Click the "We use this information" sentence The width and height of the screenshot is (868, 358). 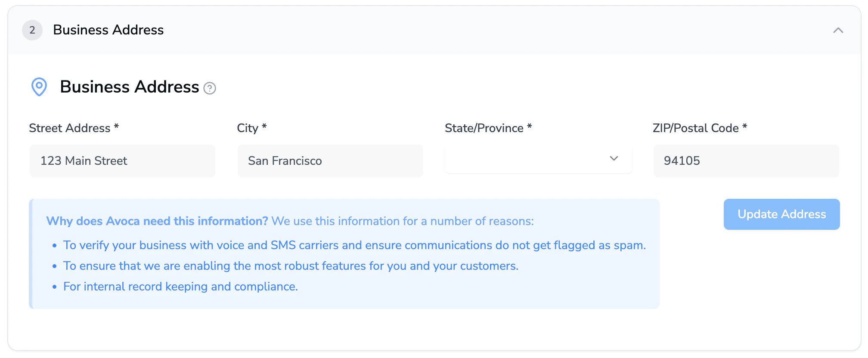pyautogui.click(x=403, y=221)
